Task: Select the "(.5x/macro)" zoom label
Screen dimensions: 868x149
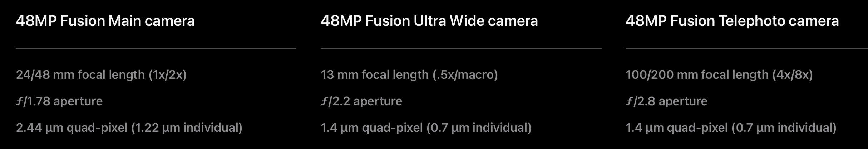Action: point(465,75)
